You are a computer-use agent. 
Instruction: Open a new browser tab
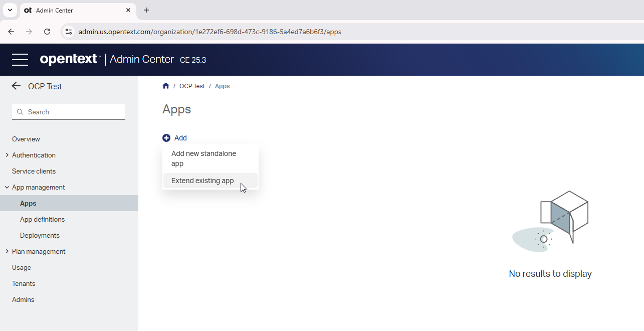146,10
